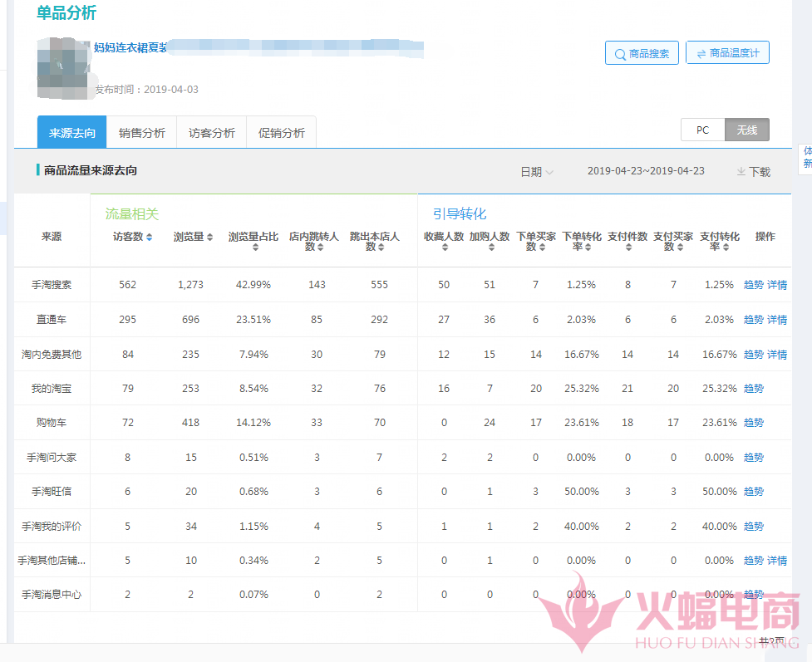This screenshot has width=812, height=662.
Task: Toggle view to PC
Action: [x=702, y=130]
